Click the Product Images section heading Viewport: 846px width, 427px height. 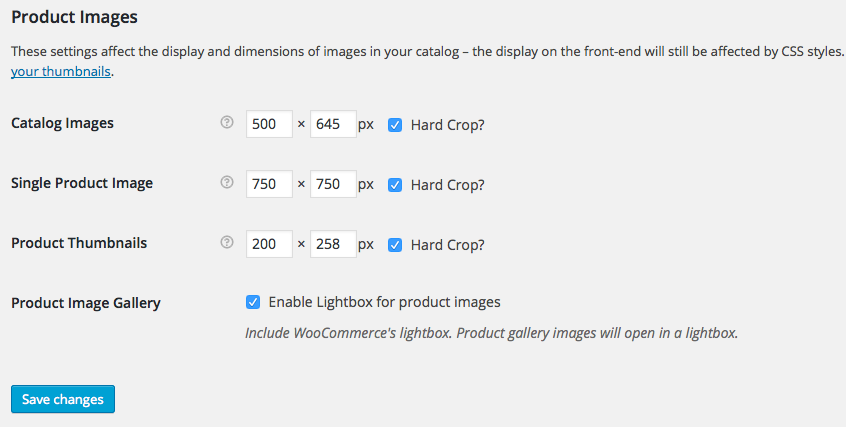point(74,17)
